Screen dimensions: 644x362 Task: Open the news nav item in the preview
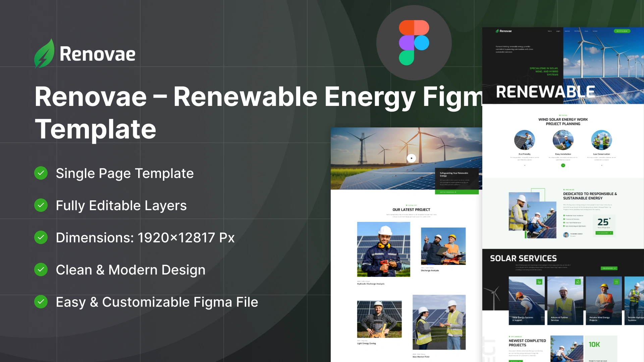[x=586, y=31]
